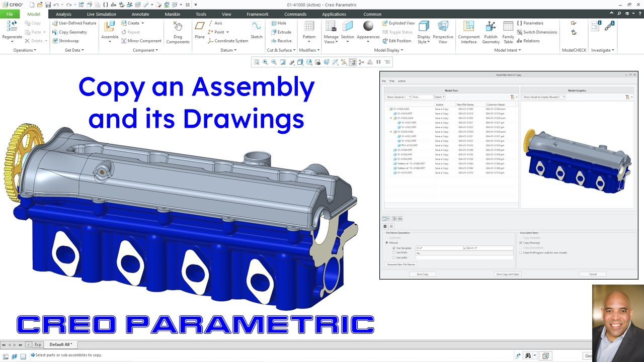This screenshot has width=644, height=362.
Task: Click Mirror Component
Action: click(x=141, y=41)
